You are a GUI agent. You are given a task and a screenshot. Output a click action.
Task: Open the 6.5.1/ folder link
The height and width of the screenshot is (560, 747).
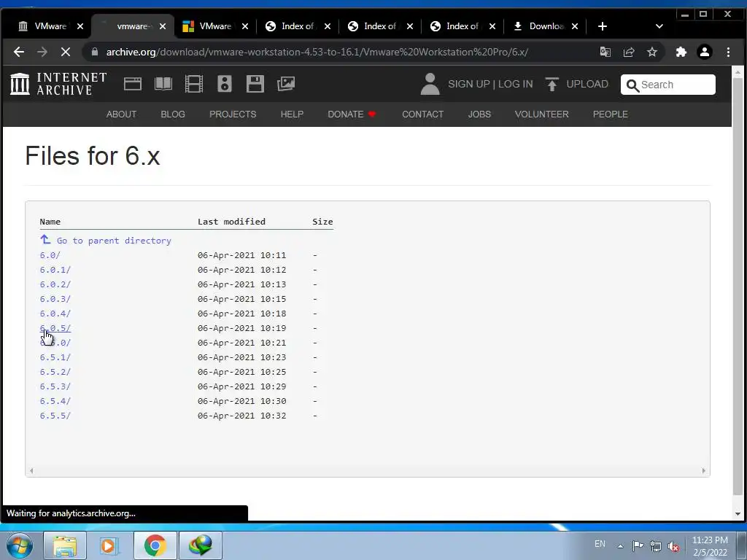click(x=55, y=357)
